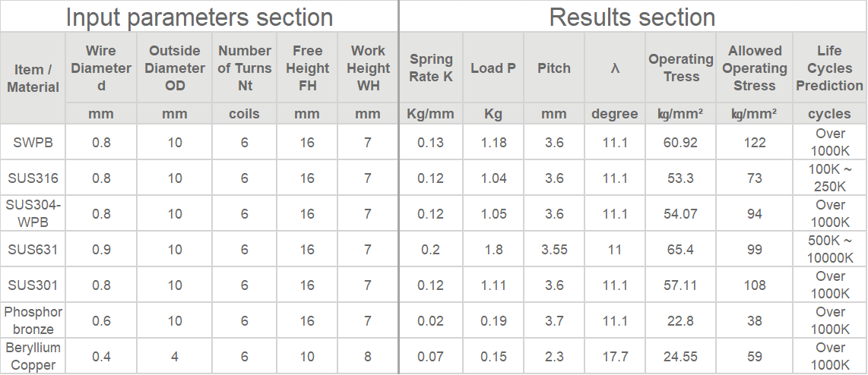
Task: Select the 17.7 degree lambda value
Action: click(614, 356)
